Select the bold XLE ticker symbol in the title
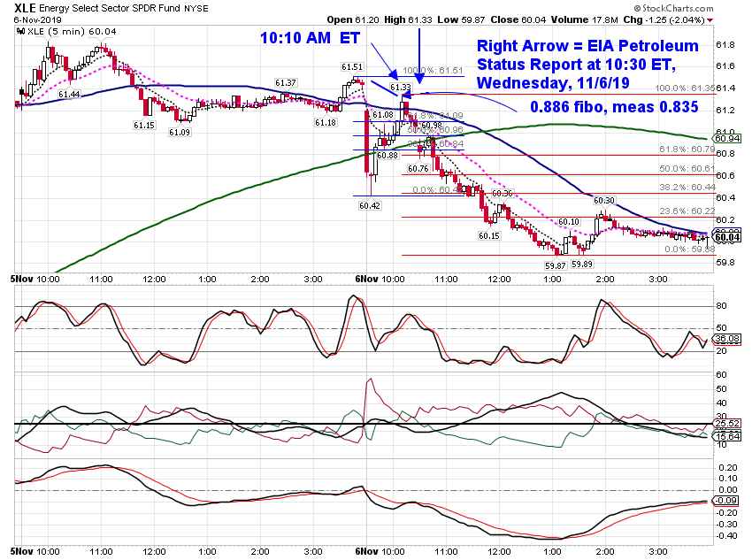 (x=25, y=8)
